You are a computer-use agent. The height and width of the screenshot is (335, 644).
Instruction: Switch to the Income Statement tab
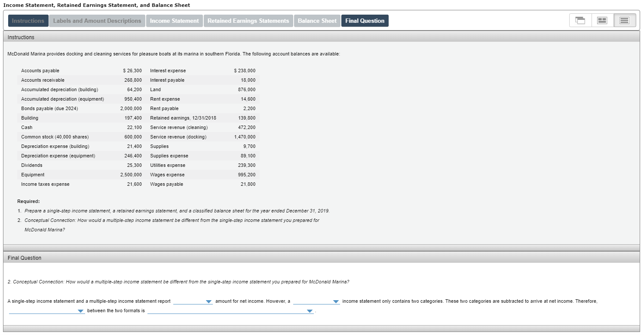(x=174, y=20)
